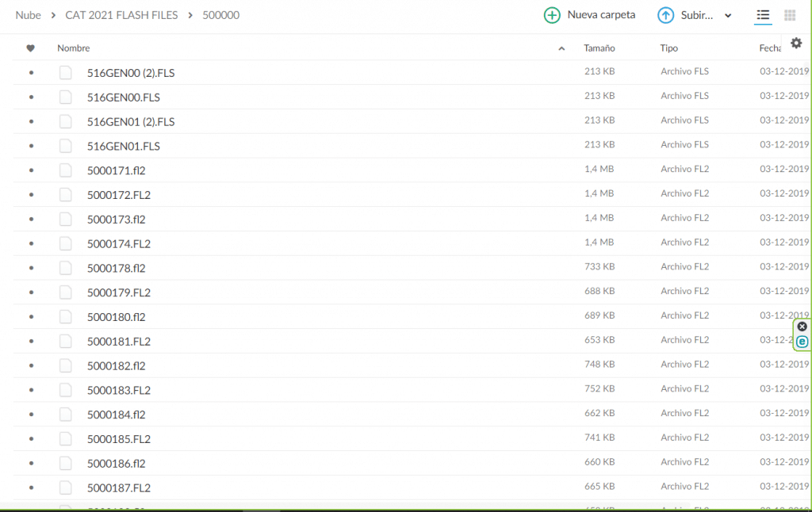Click the 500000 breadcrumb
Screen dimensions: 812x512
(x=221, y=15)
